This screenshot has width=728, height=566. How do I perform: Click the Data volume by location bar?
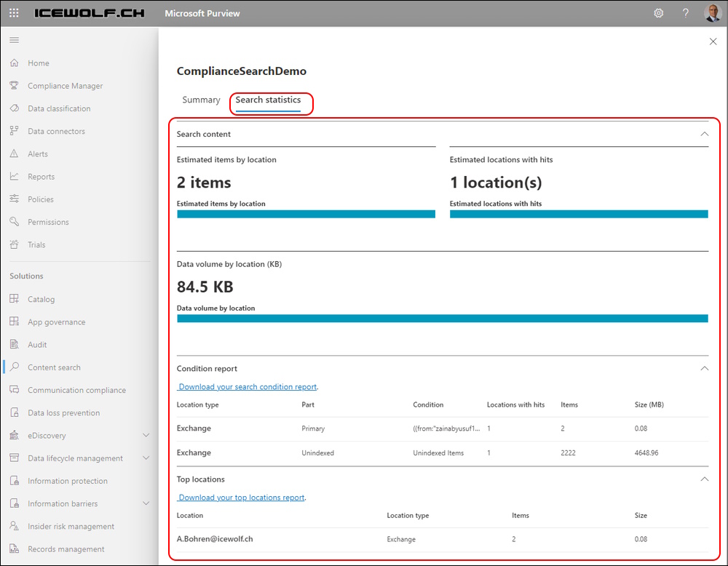(x=443, y=319)
